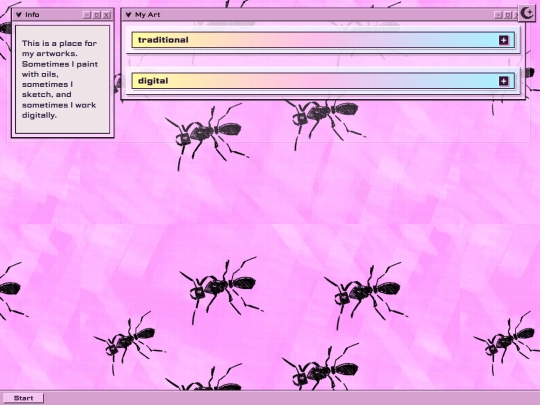Minimize the My Art window
Image resolution: width=540 pixels, height=405 pixels.
498,15
